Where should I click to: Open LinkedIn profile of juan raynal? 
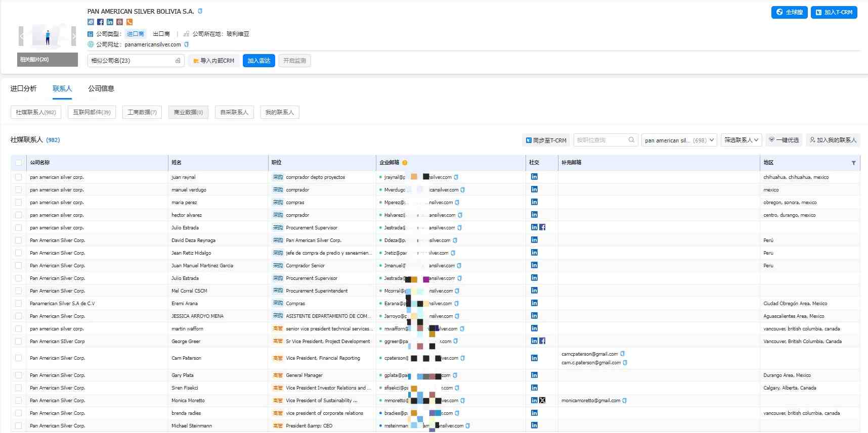point(534,177)
